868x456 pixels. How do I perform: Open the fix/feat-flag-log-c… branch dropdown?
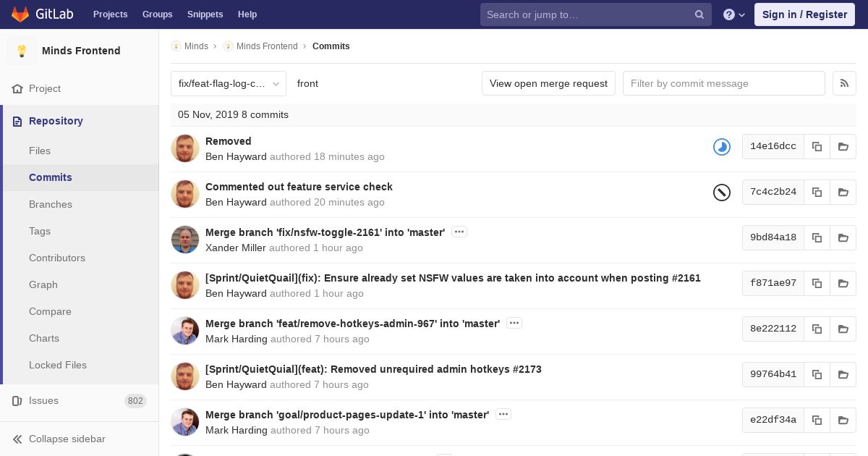point(229,83)
